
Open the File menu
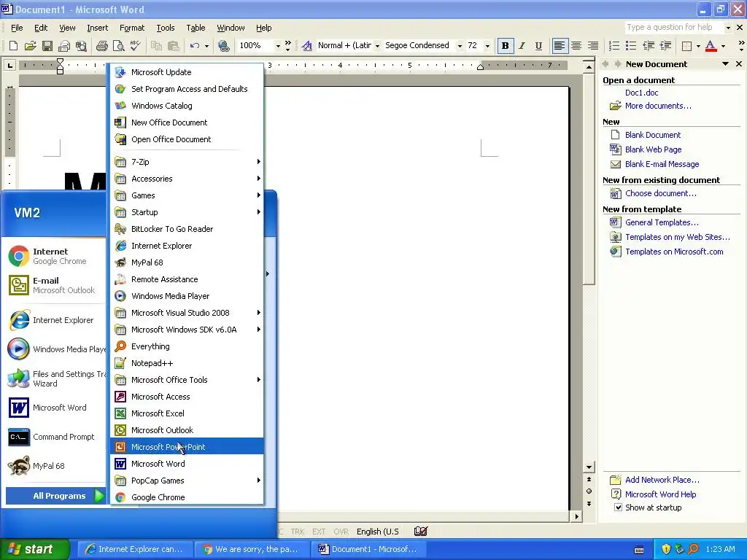17,28
